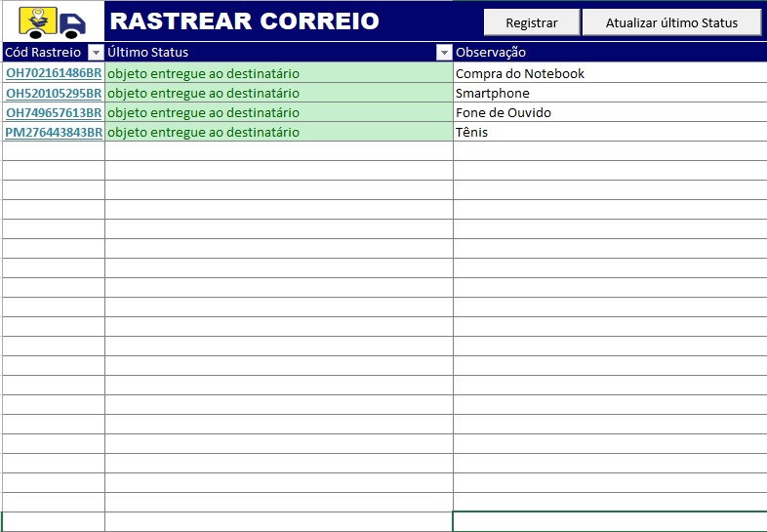Screen dimensions: 767x532
Task: Select the Cód Rastreio header text
Action: [x=43, y=52]
